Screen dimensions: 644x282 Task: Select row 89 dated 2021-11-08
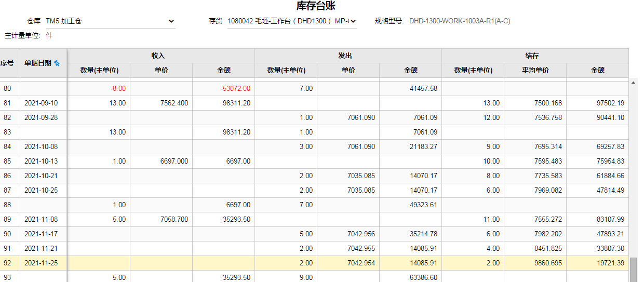(x=314, y=219)
